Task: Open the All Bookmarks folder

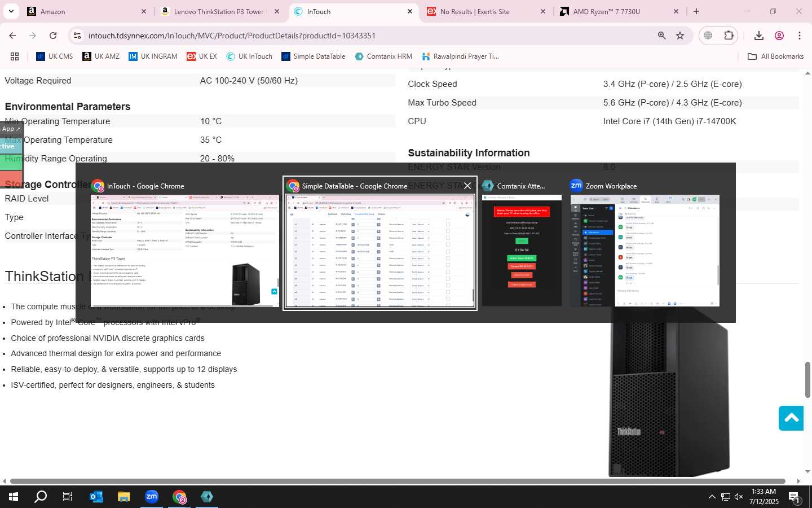Action: pyautogui.click(x=775, y=56)
